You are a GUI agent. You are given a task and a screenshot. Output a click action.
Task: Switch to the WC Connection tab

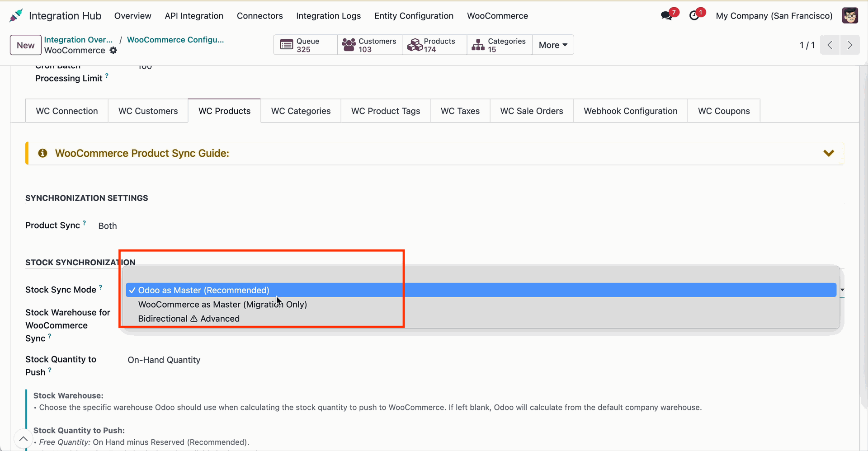click(x=67, y=111)
